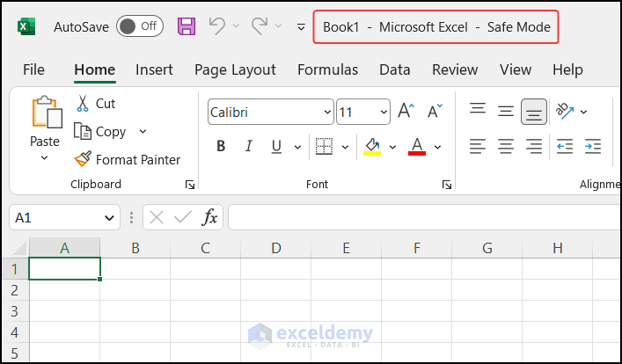Screen dimensions: 622x364
Task: Click the Insert Function fx icon
Action: pyautogui.click(x=210, y=217)
